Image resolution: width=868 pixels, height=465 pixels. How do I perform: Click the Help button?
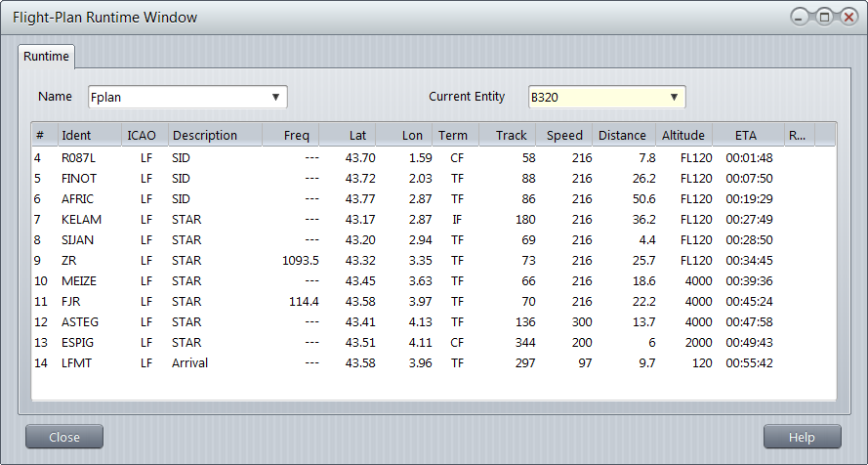[x=802, y=438]
